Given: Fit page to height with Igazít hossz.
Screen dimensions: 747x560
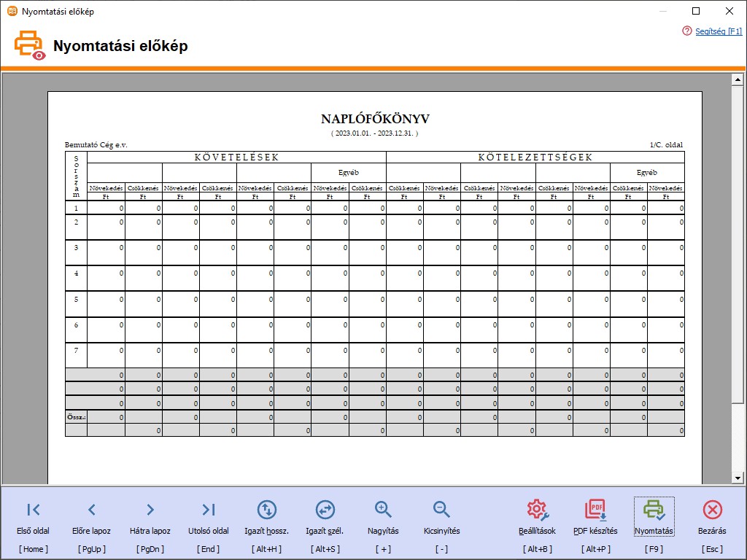Looking at the screenshot, I should point(266,510).
